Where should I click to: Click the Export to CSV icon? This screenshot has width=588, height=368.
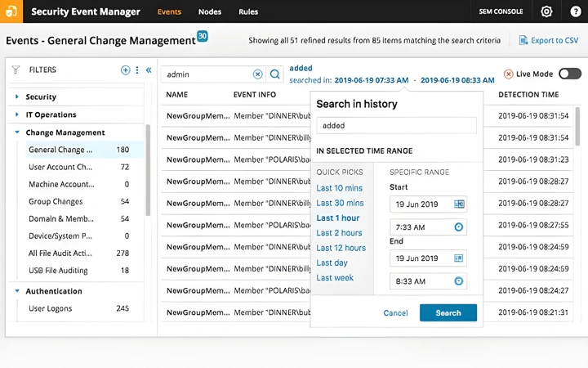pos(523,40)
